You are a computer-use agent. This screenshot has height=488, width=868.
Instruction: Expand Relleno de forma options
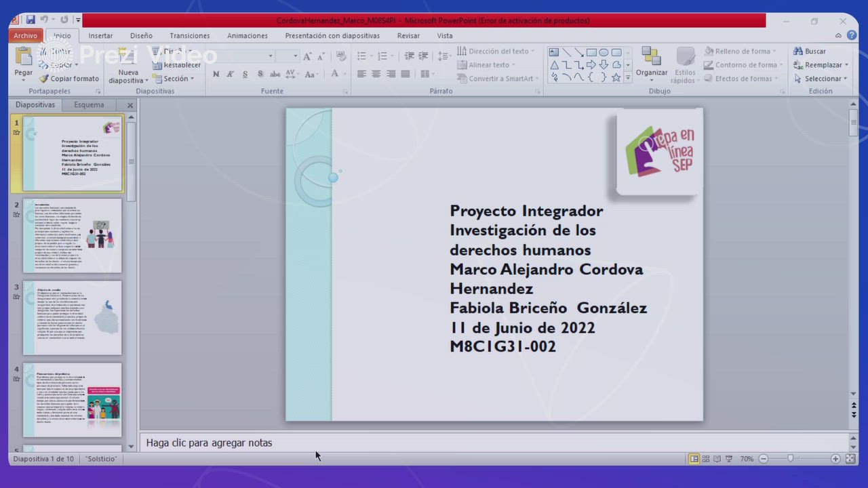click(741, 52)
